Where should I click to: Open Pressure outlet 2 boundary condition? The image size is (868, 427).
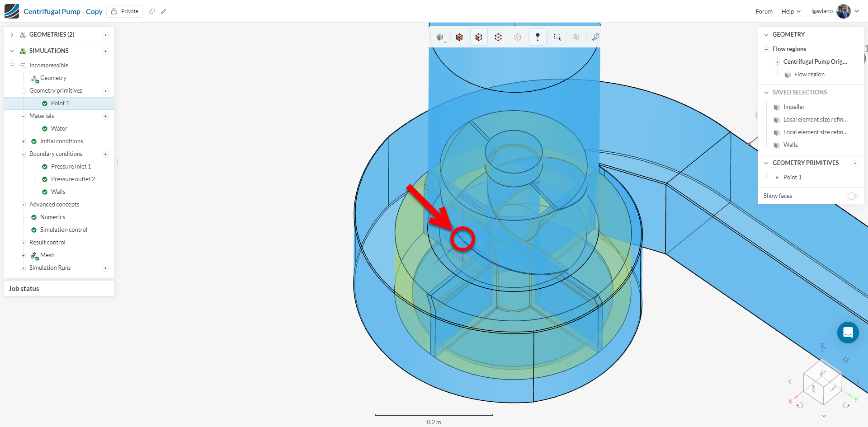pyautogui.click(x=73, y=179)
